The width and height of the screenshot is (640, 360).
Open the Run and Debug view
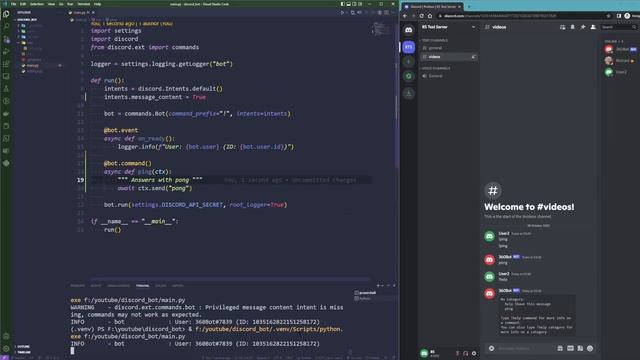[x=6, y=51]
